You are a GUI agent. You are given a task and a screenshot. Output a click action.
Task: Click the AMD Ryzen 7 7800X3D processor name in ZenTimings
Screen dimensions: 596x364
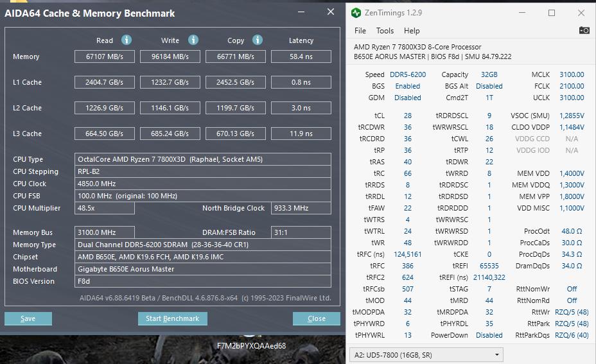[417, 47]
